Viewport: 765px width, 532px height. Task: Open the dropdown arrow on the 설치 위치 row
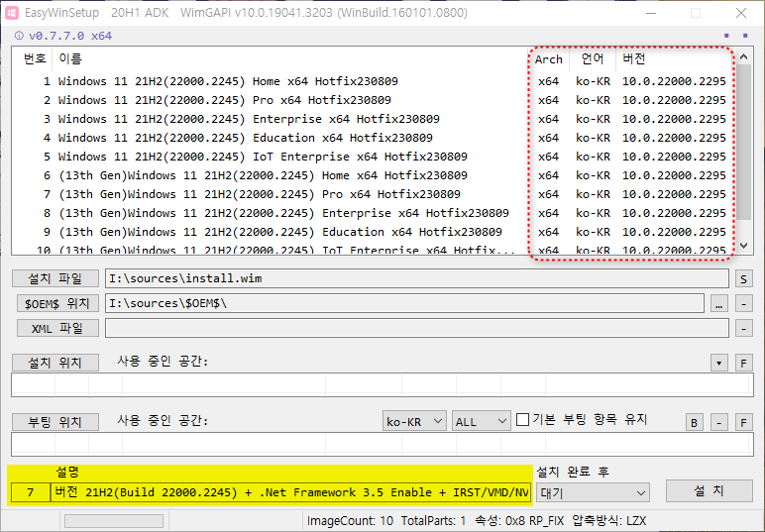point(719,364)
